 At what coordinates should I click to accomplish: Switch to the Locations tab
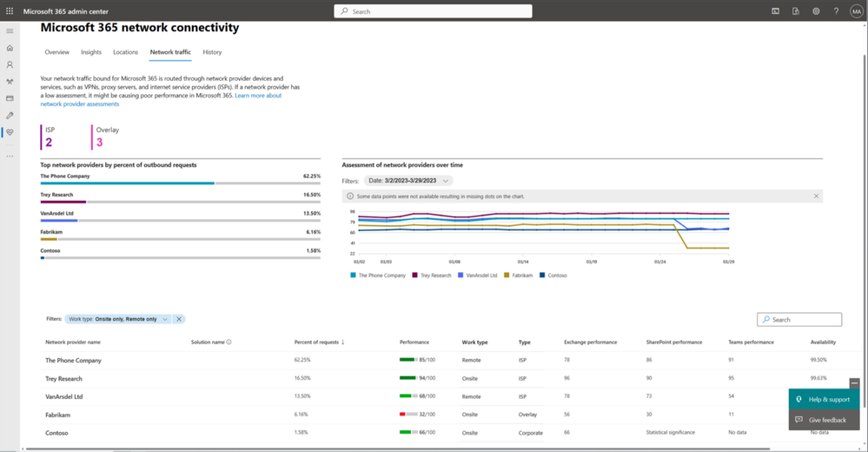point(126,52)
